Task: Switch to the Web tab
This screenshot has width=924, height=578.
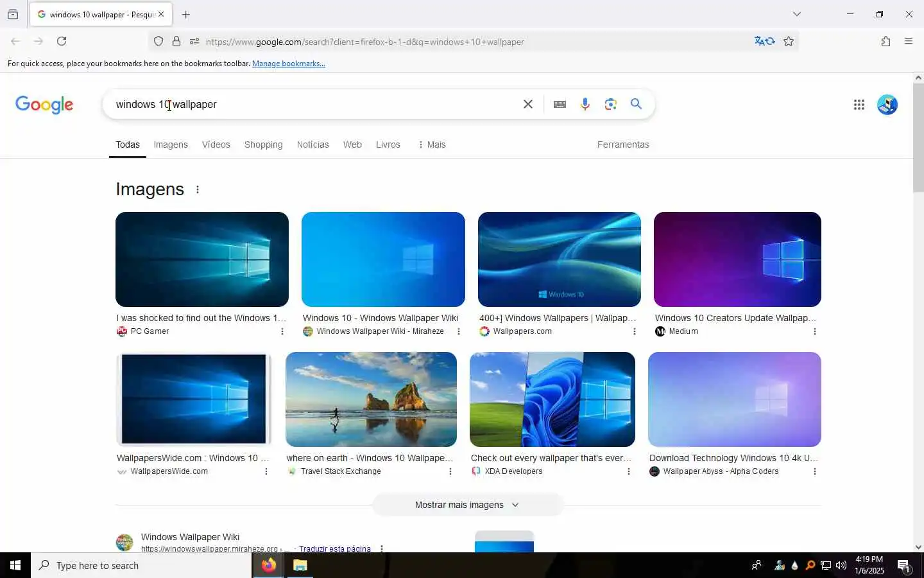Action: coord(352,144)
